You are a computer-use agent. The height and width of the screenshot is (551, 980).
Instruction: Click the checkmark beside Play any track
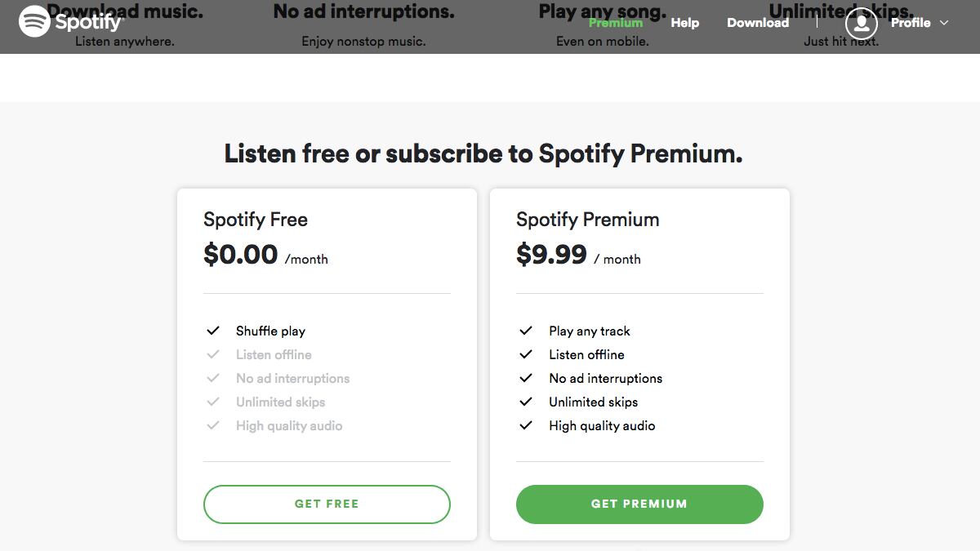pyautogui.click(x=526, y=331)
